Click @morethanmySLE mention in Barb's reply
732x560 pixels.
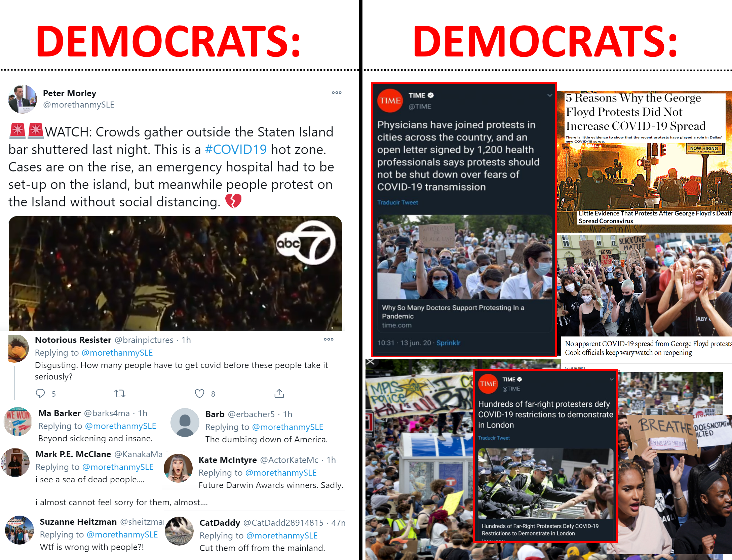287,427
